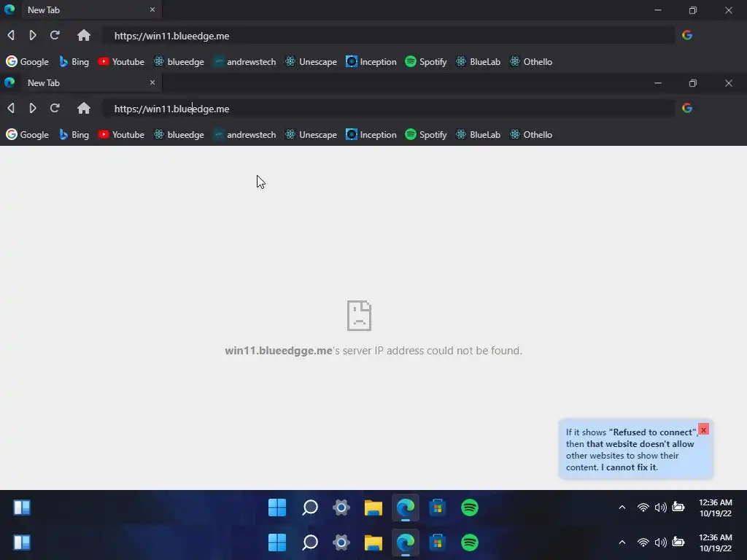
Task: Click the clock on the upper taskbar
Action: click(x=715, y=507)
